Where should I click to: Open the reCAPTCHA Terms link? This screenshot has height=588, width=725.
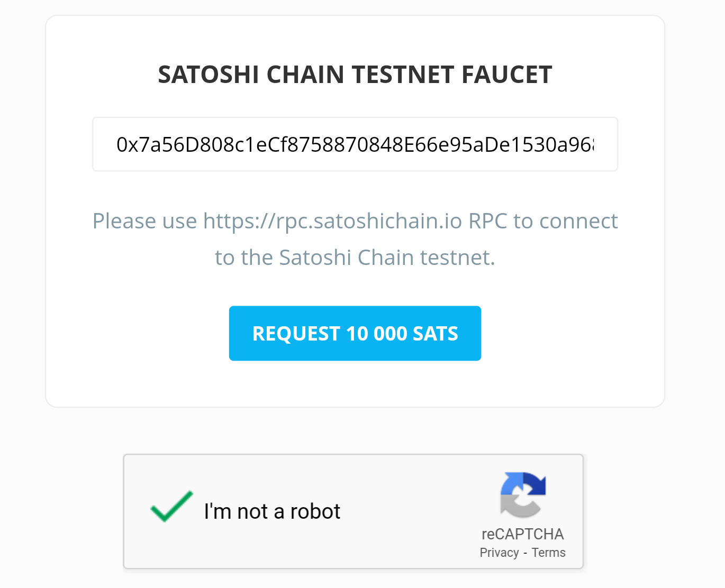(548, 553)
